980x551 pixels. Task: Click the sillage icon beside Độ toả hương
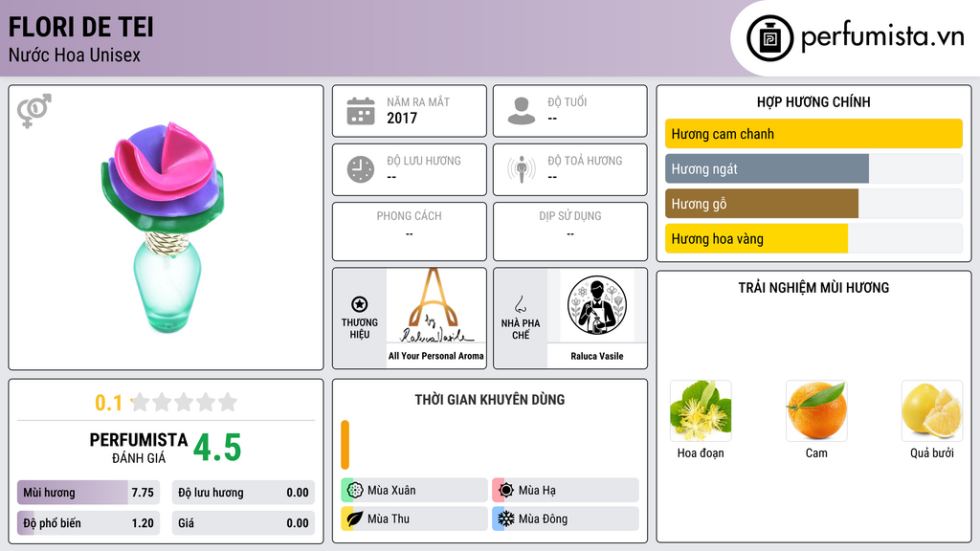pos(522,169)
